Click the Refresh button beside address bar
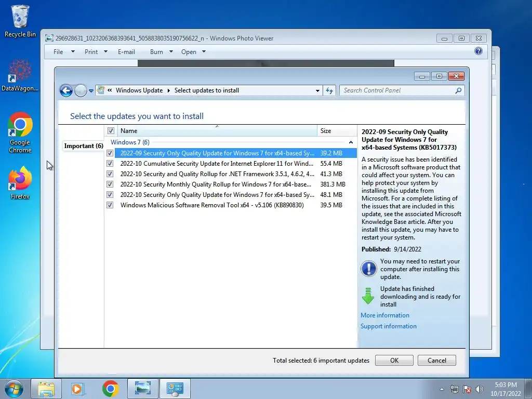Screen dimensions: 532x399 coord(329,90)
